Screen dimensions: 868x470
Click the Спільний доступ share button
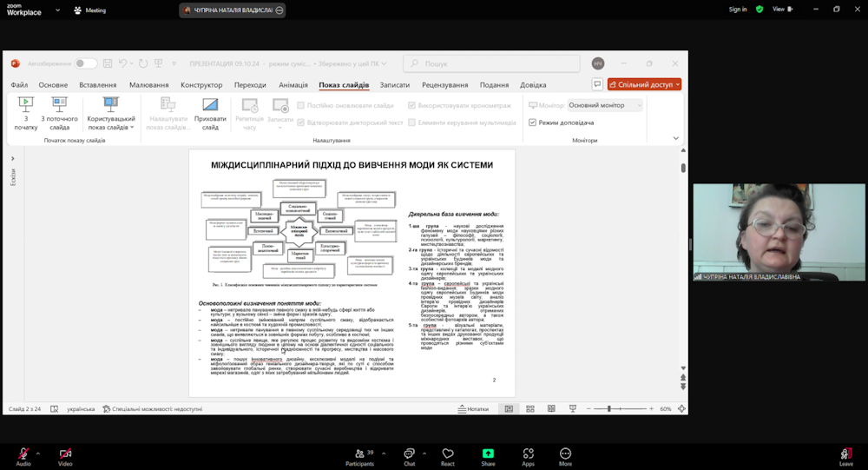[x=644, y=84]
